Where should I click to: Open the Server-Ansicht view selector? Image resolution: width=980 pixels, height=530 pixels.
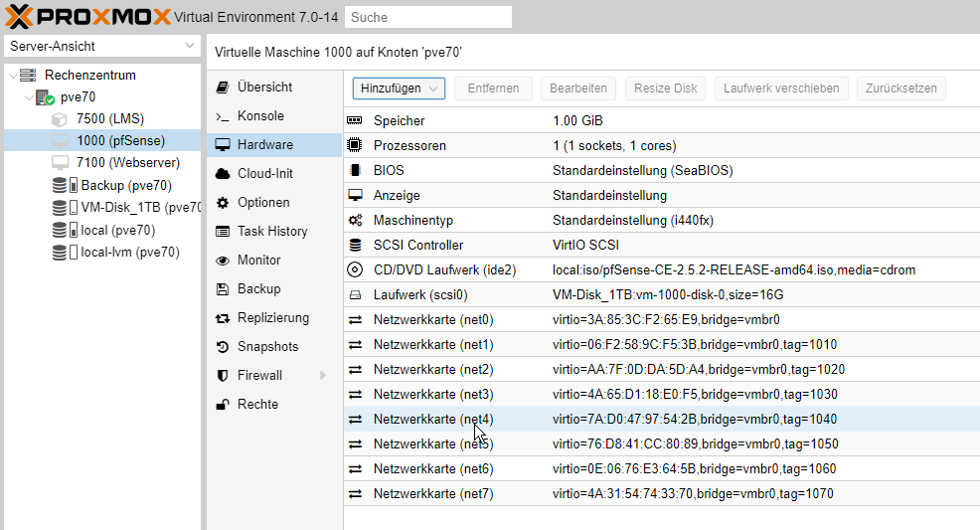tap(102, 47)
